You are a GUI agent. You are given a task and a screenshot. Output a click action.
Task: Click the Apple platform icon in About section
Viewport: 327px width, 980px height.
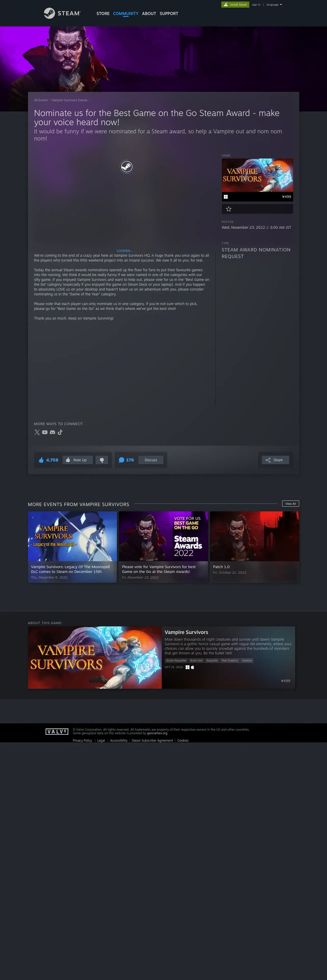(x=192, y=667)
